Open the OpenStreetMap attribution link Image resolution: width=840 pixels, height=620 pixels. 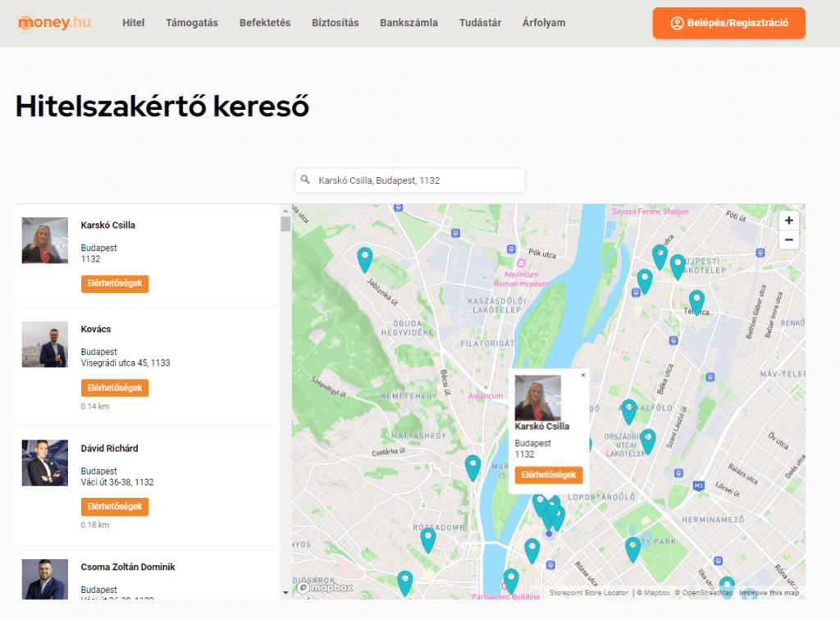tap(703, 593)
